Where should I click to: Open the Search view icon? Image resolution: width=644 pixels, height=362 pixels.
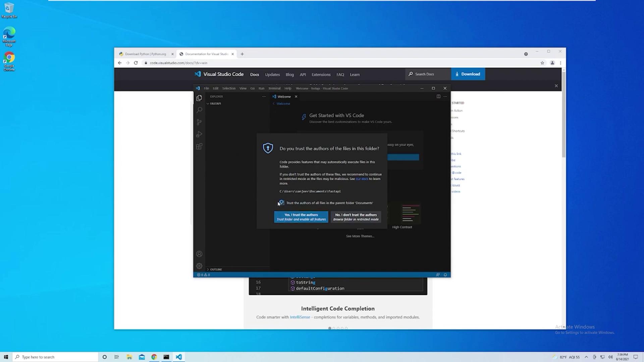click(x=199, y=110)
